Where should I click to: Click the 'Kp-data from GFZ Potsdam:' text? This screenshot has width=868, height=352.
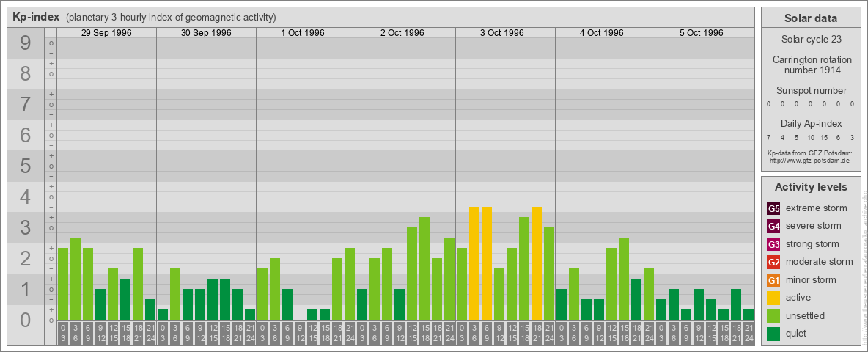click(x=809, y=153)
